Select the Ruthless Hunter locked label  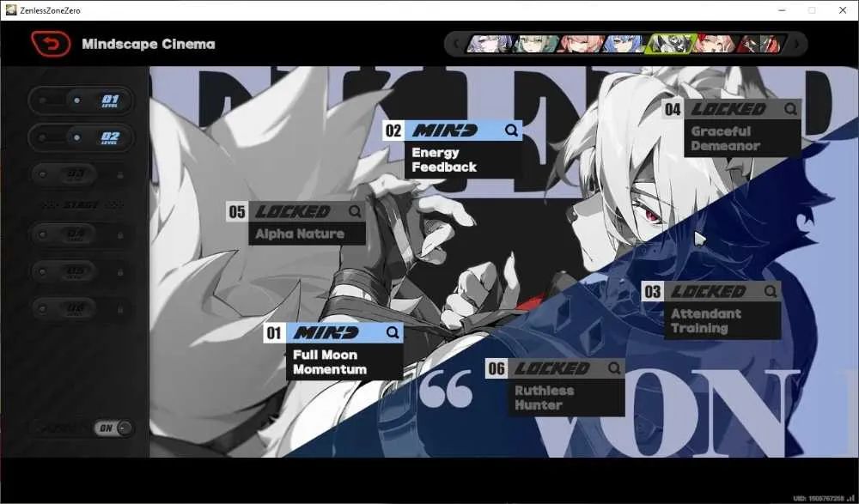coord(545,398)
